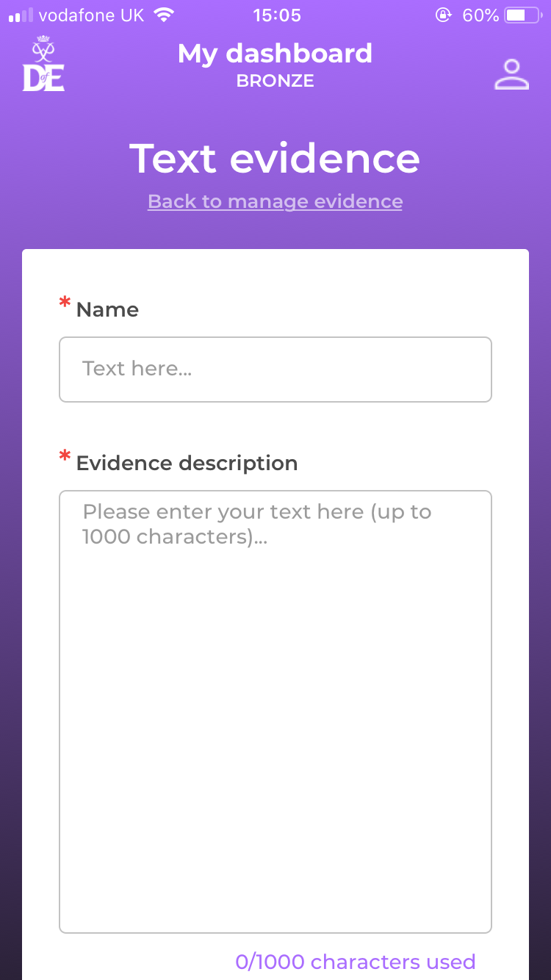Tap the cellular signal bars icon
This screenshot has height=980, width=551.
coord(22,15)
